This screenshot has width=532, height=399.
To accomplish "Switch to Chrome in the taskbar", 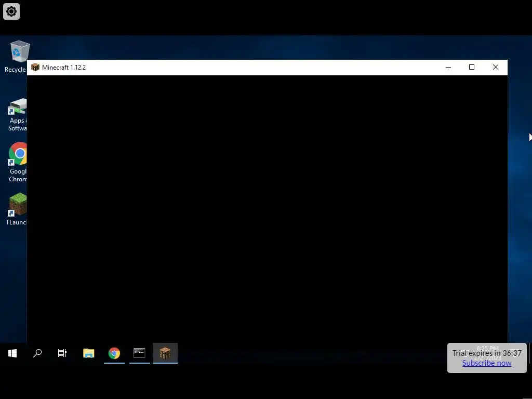I will point(114,353).
